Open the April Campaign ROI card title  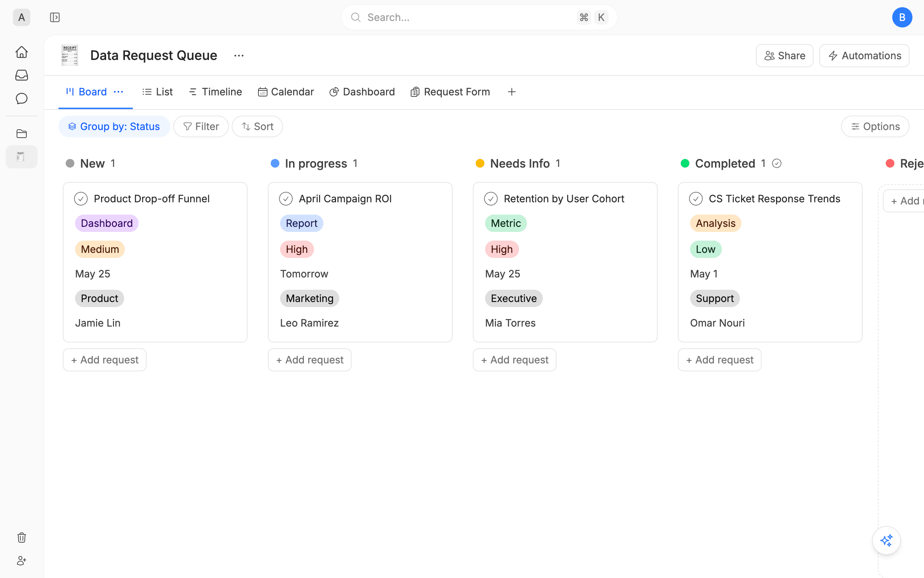pos(345,199)
